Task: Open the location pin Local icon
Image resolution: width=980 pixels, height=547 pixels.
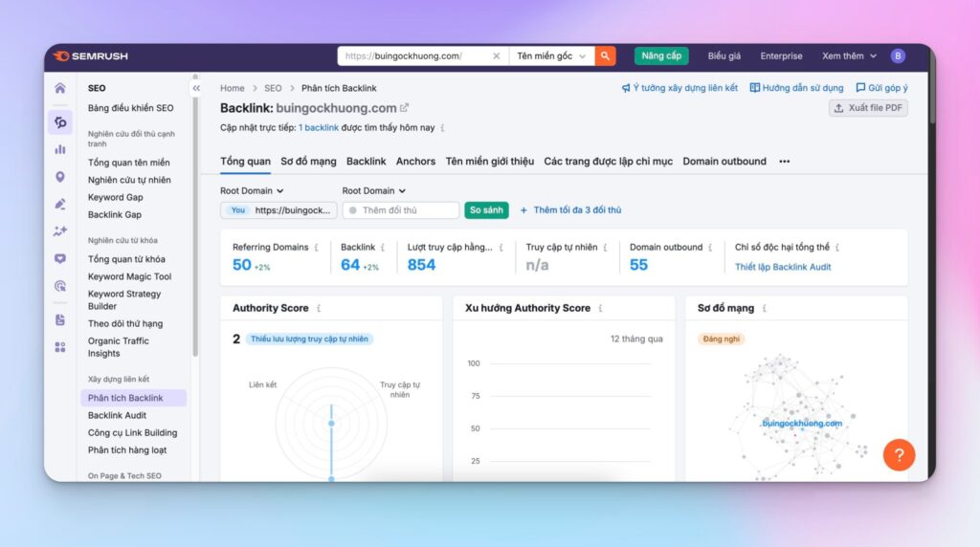Action: click(60, 177)
